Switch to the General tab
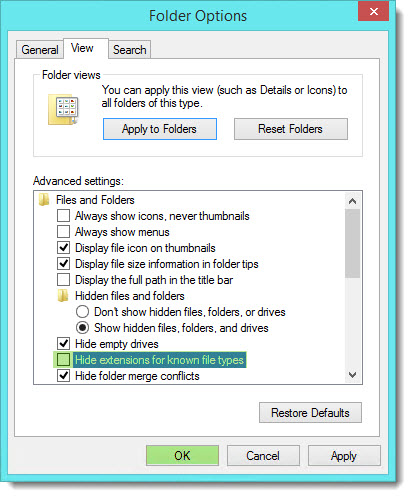The width and height of the screenshot is (411, 497). tap(40, 50)
